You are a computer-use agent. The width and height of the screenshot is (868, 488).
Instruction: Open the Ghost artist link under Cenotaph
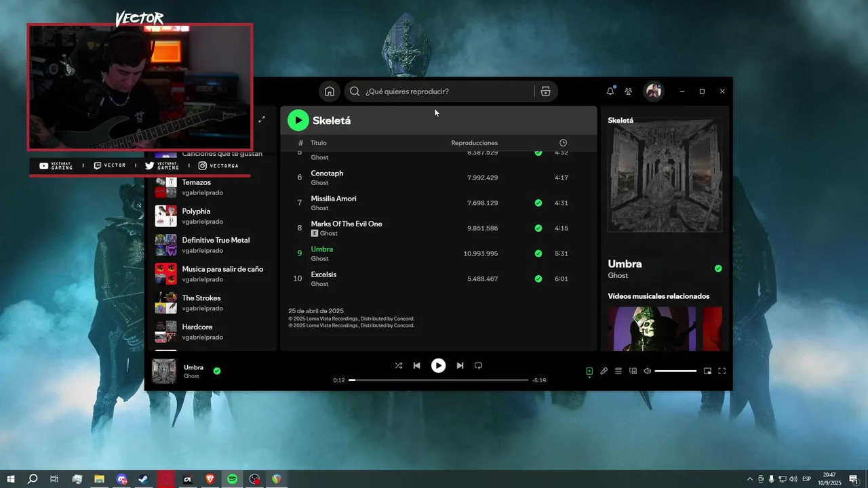[319, 183]
